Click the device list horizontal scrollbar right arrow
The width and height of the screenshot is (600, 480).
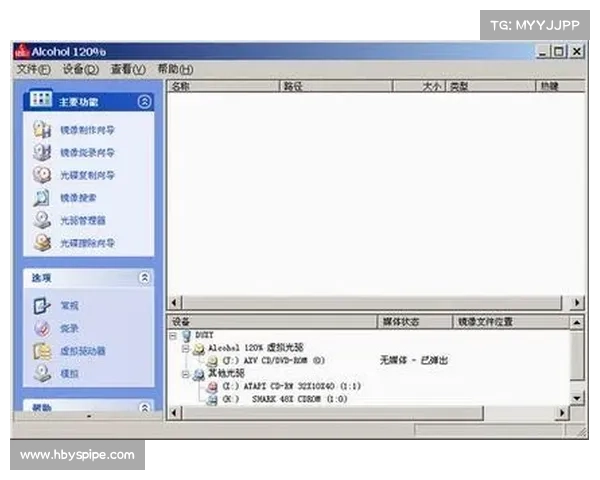click(x=562, y=413)
